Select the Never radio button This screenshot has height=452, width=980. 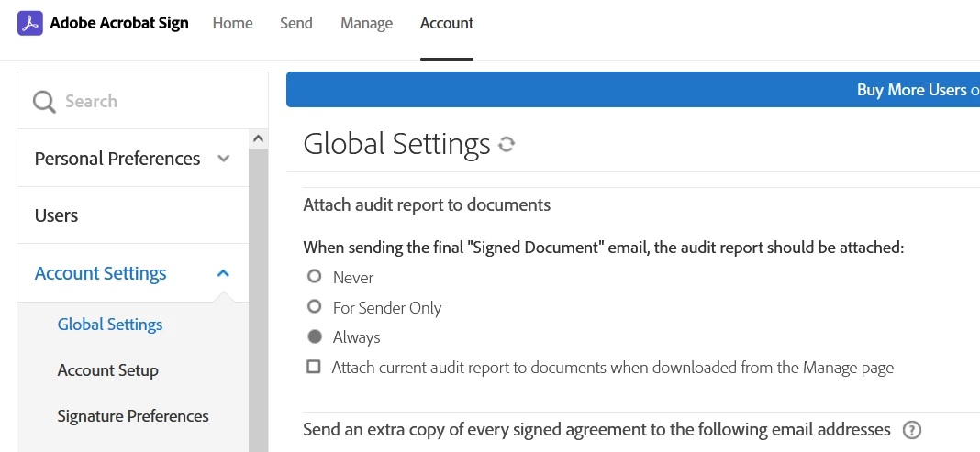point(315,277)
